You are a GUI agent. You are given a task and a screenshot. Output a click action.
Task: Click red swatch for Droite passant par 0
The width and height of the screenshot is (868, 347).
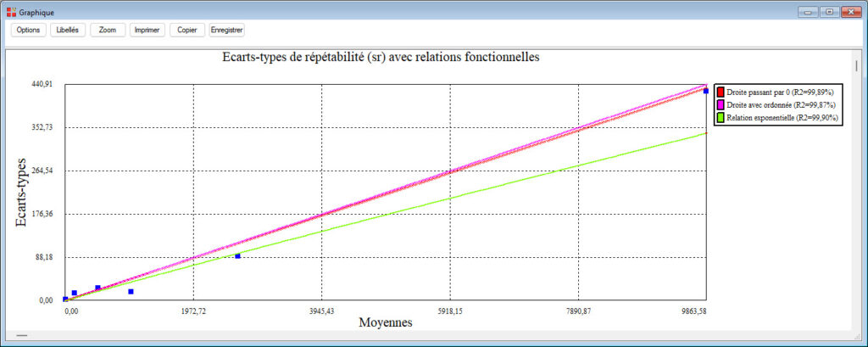pos(721,91)
